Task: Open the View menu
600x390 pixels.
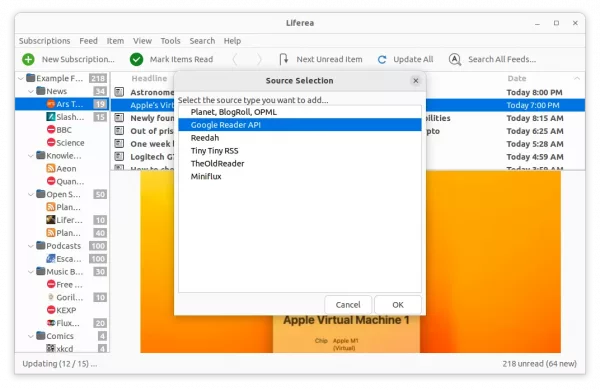Action: 142,41
